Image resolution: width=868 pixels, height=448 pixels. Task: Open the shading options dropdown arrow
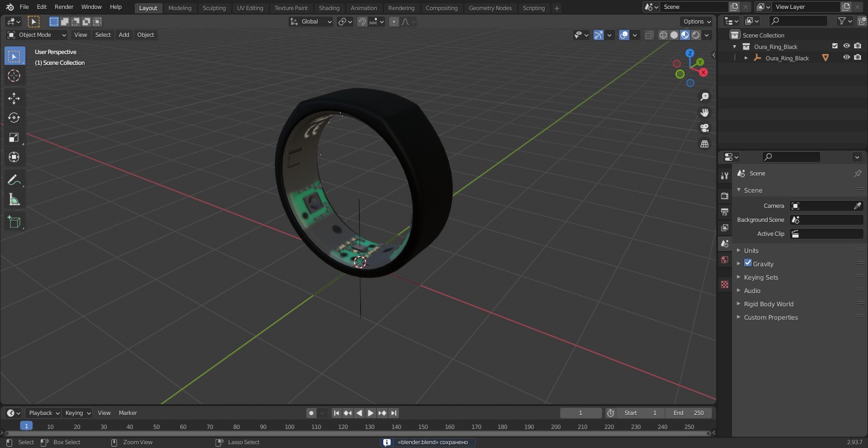707,35
